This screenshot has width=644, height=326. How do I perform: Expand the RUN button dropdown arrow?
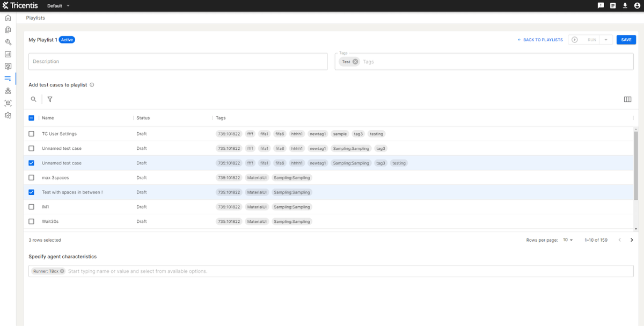[605, 39]
